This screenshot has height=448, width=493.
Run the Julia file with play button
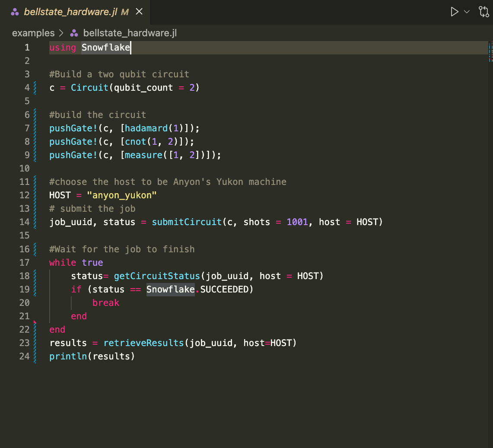pyautogui.click(x=454, y=12)
